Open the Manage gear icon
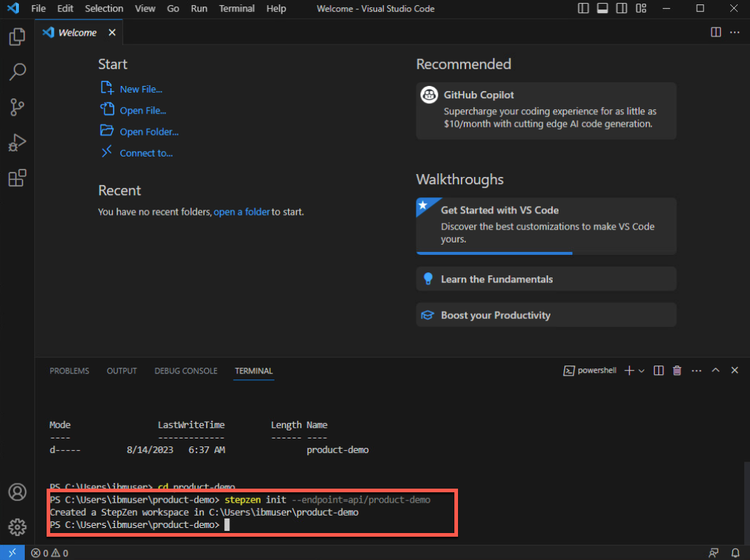 pos(17,527)
